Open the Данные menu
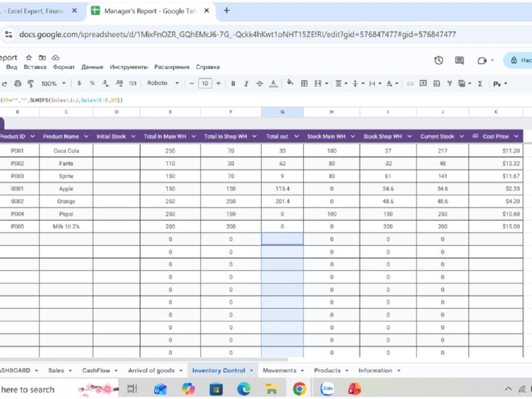The width and height of the screenshot is (532, 399). point(92,67)
